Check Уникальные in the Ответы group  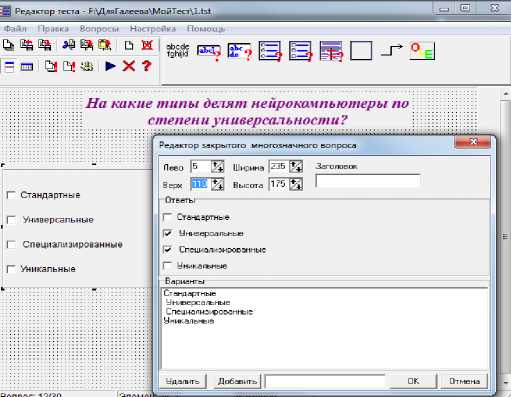pyautogui.click(x=167, y=266)
